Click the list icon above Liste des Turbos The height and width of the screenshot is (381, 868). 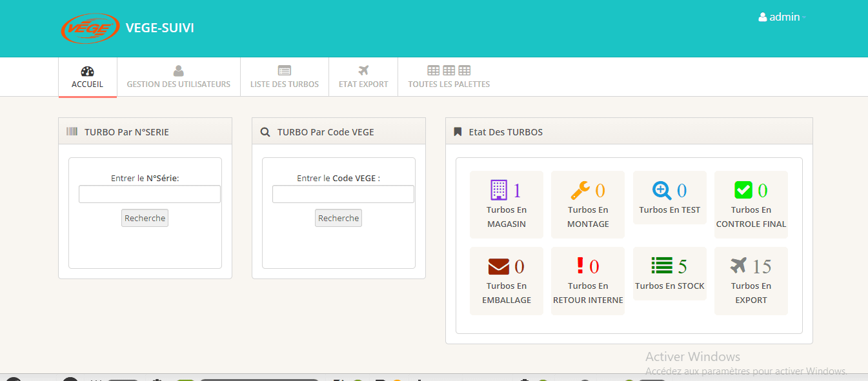point(285,71)
